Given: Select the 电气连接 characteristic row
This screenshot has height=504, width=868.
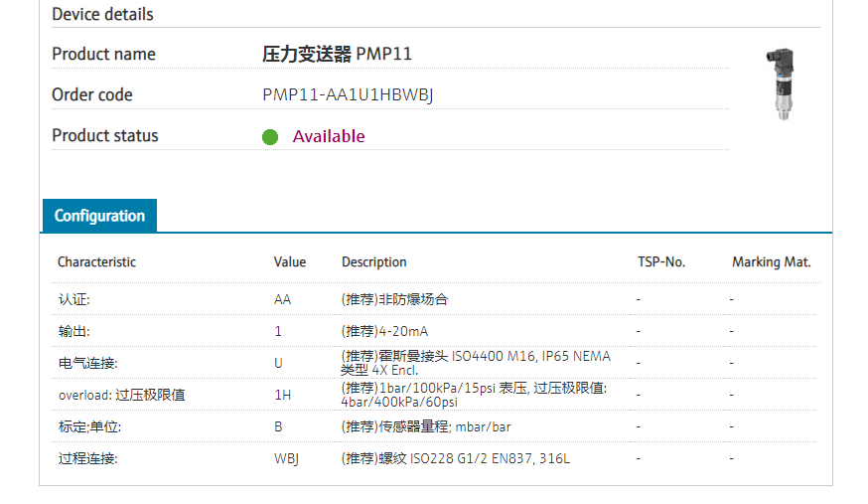Looking at the screenshot, I should tap(80, 363).
